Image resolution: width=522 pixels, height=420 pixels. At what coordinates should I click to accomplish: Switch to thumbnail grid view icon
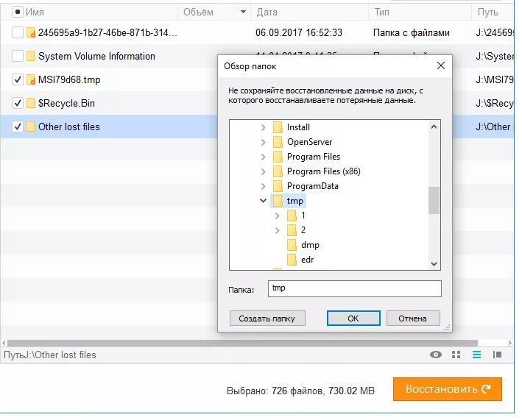[456, 355]
